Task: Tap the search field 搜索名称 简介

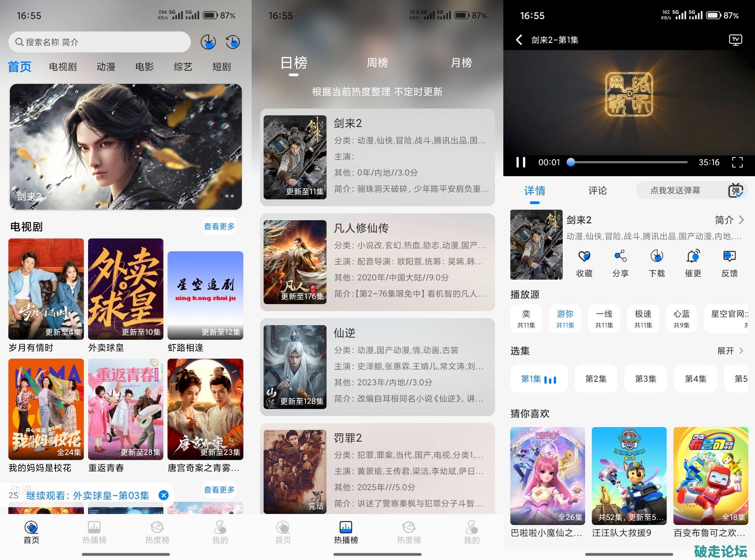Action: point(99,42)
